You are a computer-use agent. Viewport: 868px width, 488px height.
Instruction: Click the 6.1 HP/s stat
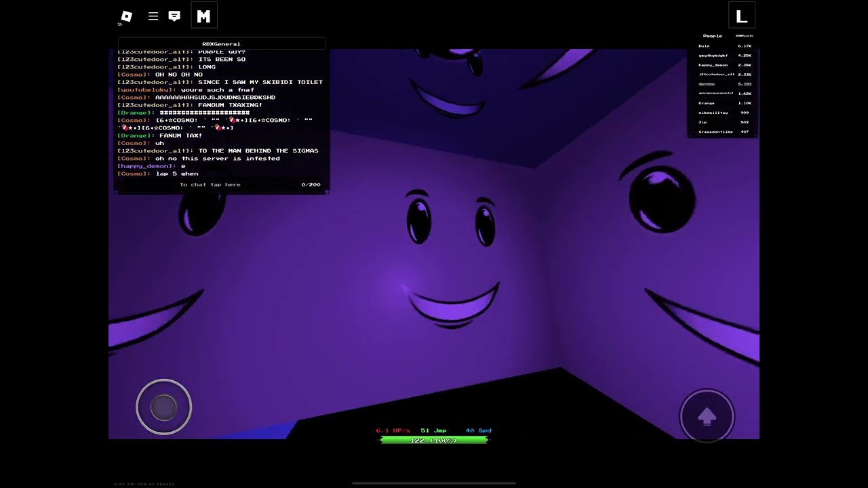click(x=393, y=430)
